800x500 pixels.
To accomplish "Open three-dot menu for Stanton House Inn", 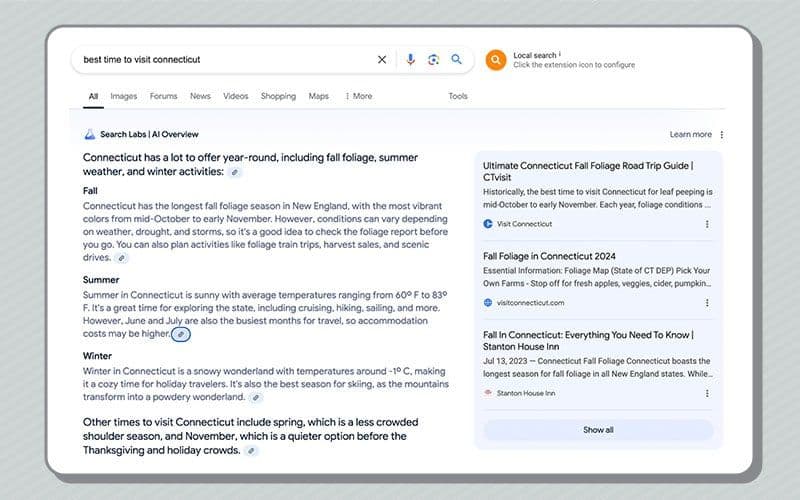I will pyautogui.click(x=707, y=393).
